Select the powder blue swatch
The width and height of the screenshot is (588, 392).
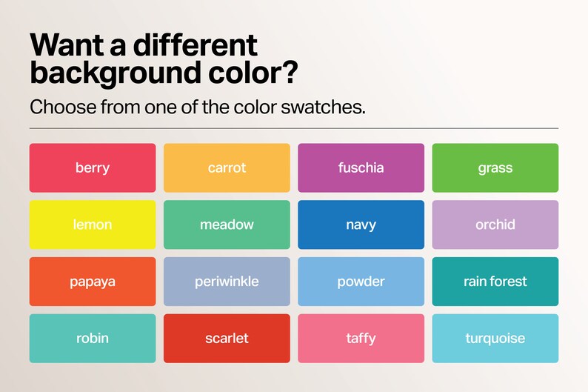(361, 282)
